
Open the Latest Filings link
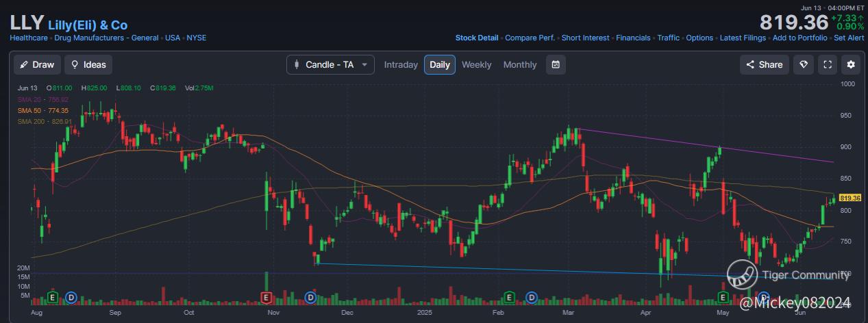coord(743,38)
